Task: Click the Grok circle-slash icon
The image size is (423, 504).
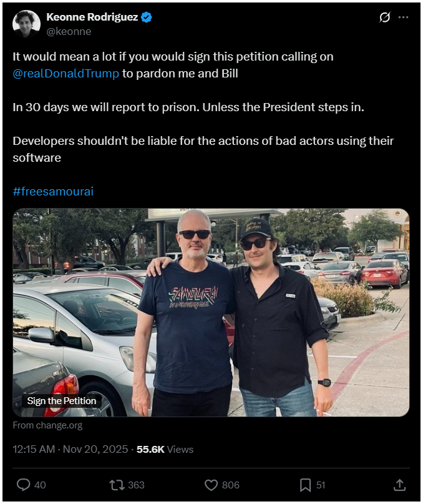Action: (384, 17)
